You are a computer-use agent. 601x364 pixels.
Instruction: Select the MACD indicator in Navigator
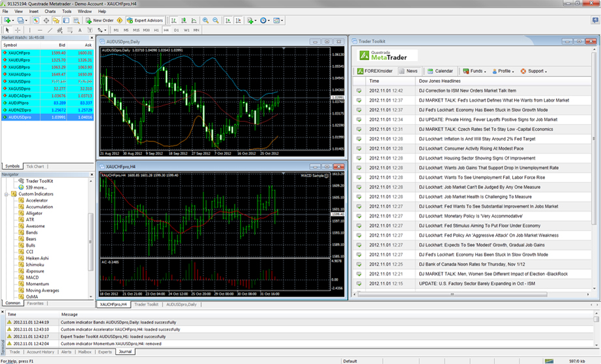(32, 277)
